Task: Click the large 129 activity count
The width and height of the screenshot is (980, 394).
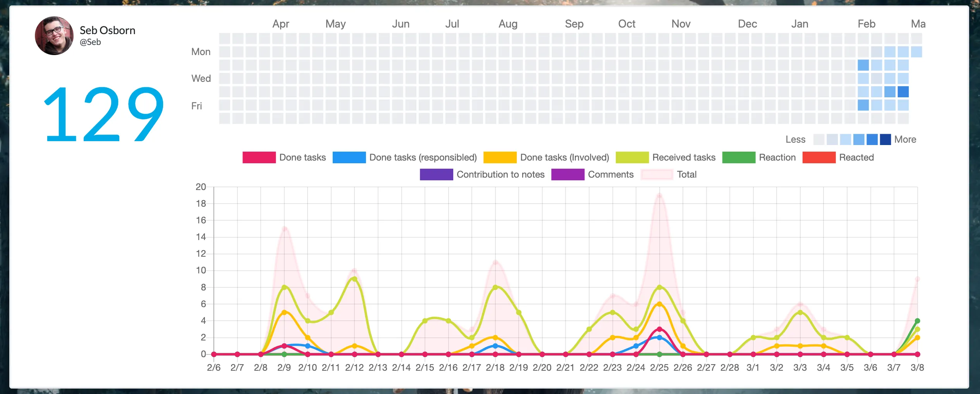Action: (x=103, y=114)
